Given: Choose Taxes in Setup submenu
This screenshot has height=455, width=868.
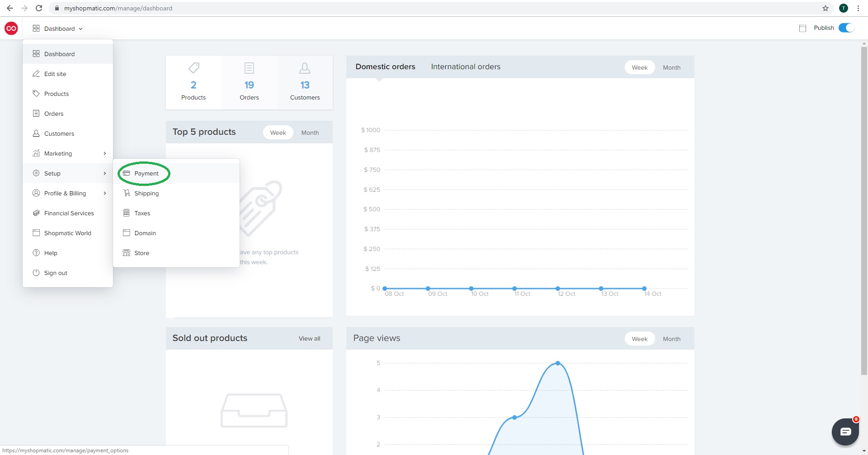Looking at the screenshot, I should (x=176, y=213).
